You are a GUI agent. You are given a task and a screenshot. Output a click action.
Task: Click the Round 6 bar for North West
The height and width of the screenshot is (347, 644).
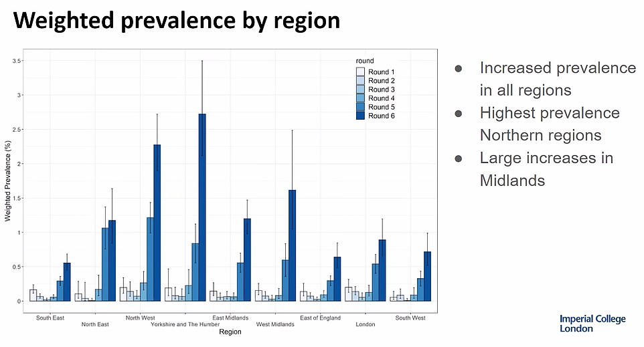coord(155,223)
